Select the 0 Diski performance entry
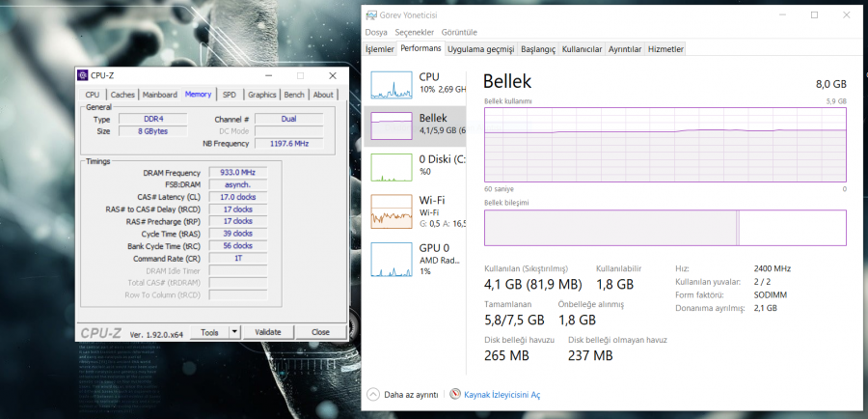Viewport: 868px width, 419px height. (x=415, y=167)
